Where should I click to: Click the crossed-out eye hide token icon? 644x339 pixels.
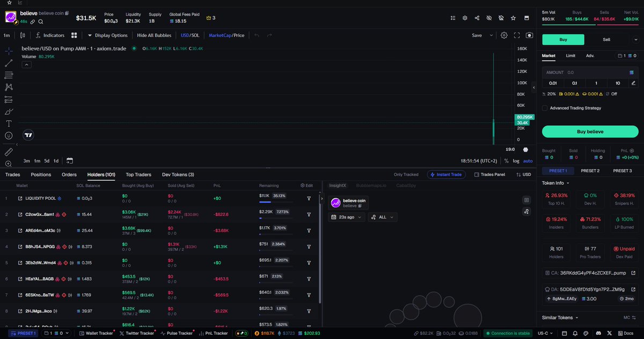point(489,18)
